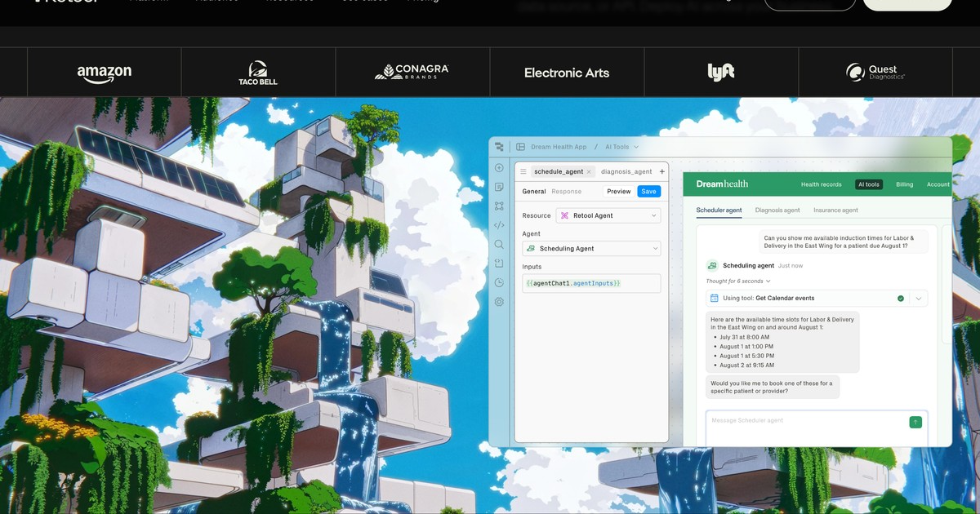Switch to the Diagnosis agent tab
The image size is (980, 514).
pyautogui.click(x=777, y=210)
